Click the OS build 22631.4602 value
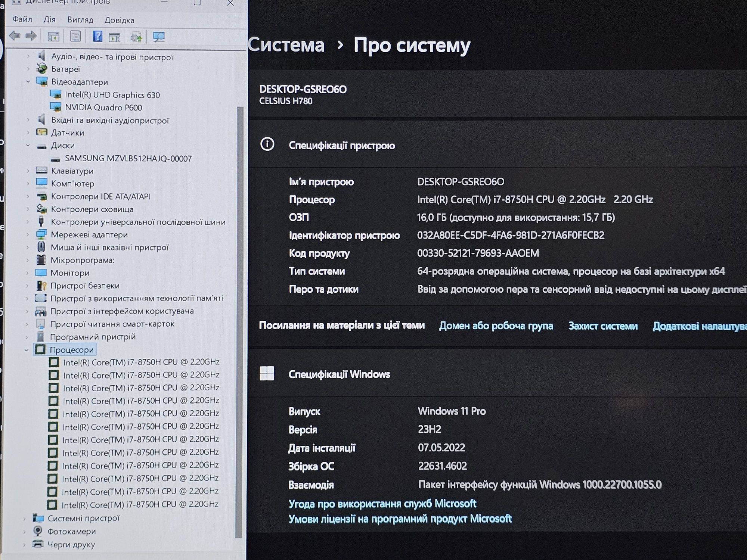 (442, 466)
